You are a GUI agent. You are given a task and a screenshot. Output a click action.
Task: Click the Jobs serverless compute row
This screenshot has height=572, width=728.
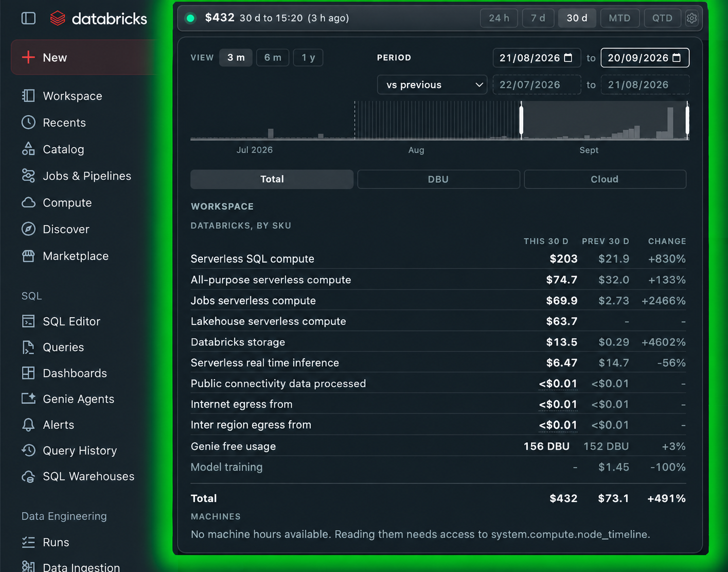438,301
